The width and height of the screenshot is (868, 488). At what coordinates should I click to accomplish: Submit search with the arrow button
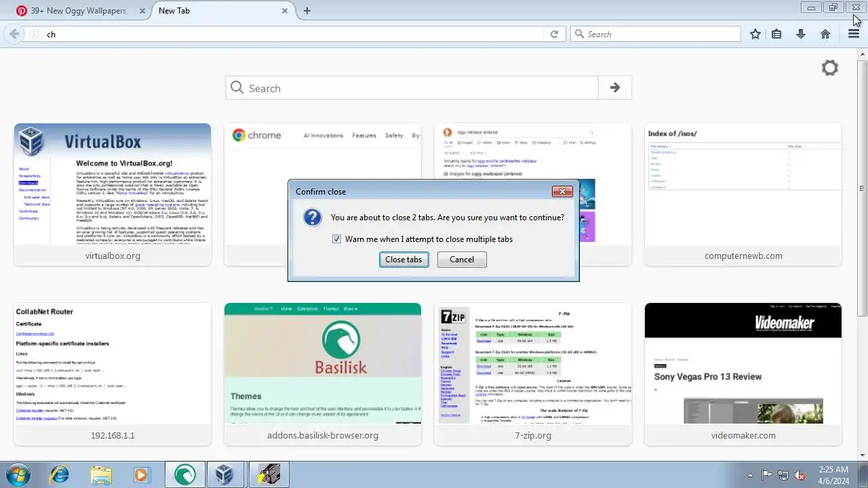[615, 88]
